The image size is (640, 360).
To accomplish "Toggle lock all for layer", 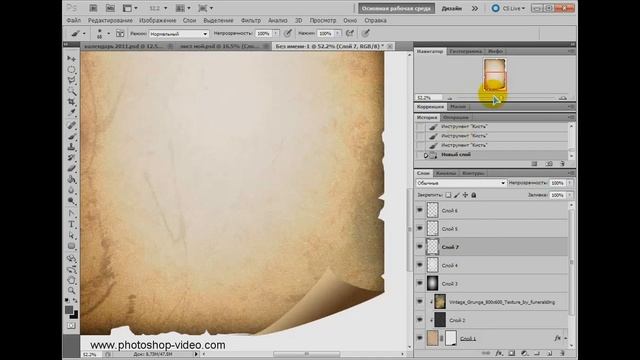I will pos(474,195).
